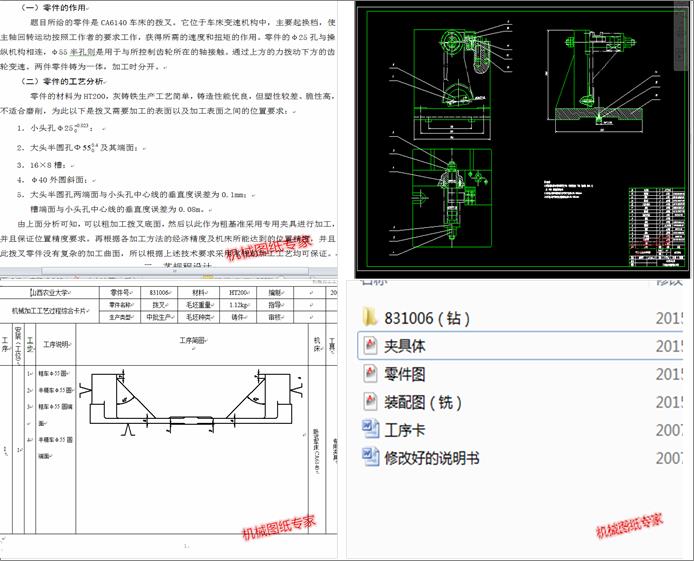
Task: Click the file name 工序卡
Action: click(405, 430)
